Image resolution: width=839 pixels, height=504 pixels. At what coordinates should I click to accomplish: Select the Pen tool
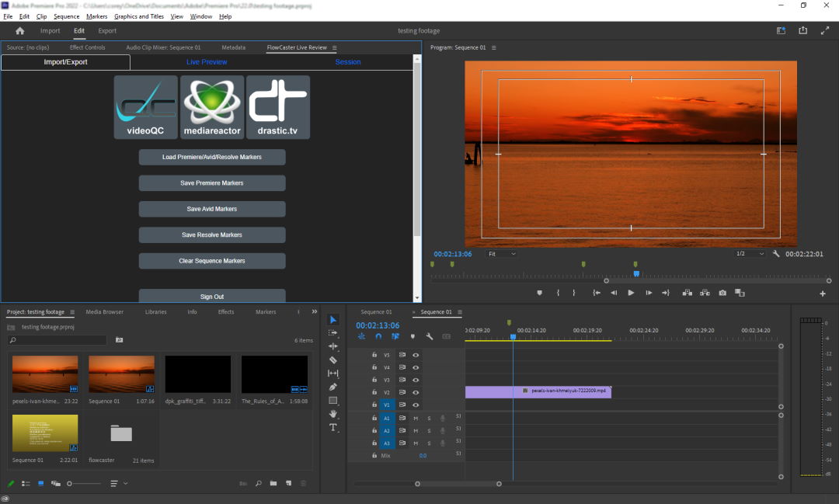point(332,387)
